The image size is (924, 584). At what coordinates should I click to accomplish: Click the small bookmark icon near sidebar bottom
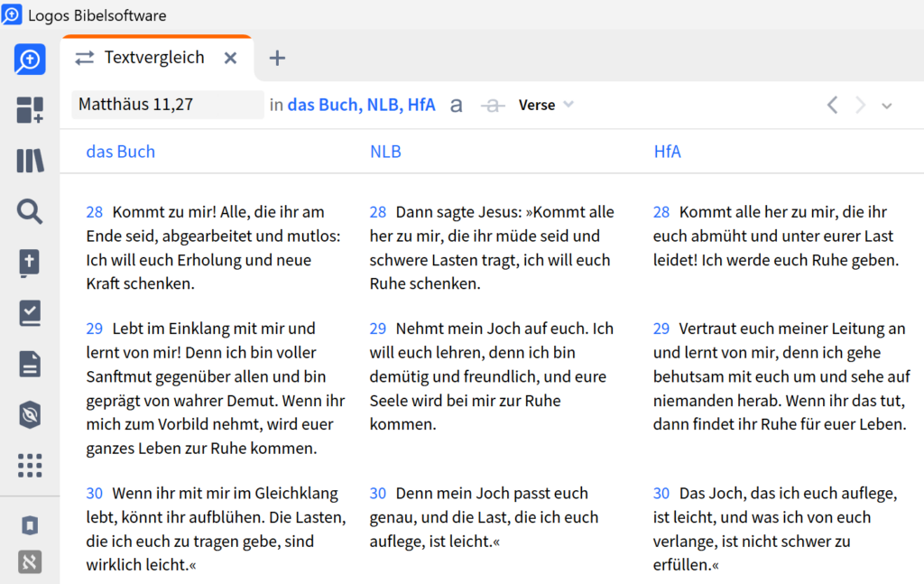point(30,525)
